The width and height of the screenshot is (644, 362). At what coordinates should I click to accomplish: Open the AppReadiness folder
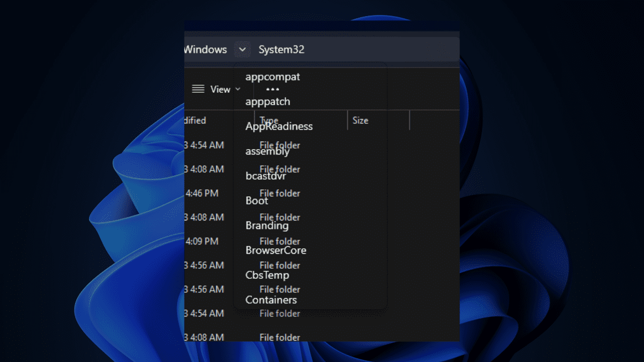tap(279, 127)
